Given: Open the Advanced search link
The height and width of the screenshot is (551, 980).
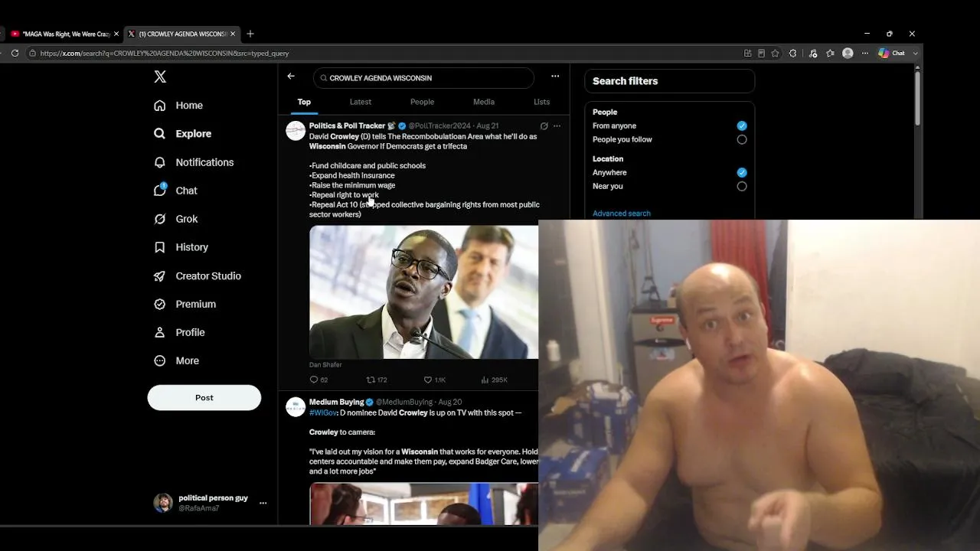Looking at the screenshot, I should click(x=622, y=214).
